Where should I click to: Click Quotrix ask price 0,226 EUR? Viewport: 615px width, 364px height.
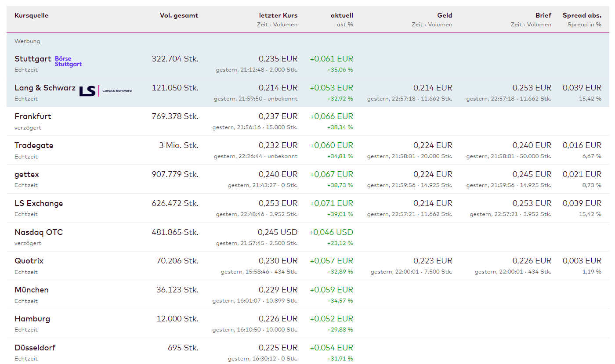[x=532, y=261]
